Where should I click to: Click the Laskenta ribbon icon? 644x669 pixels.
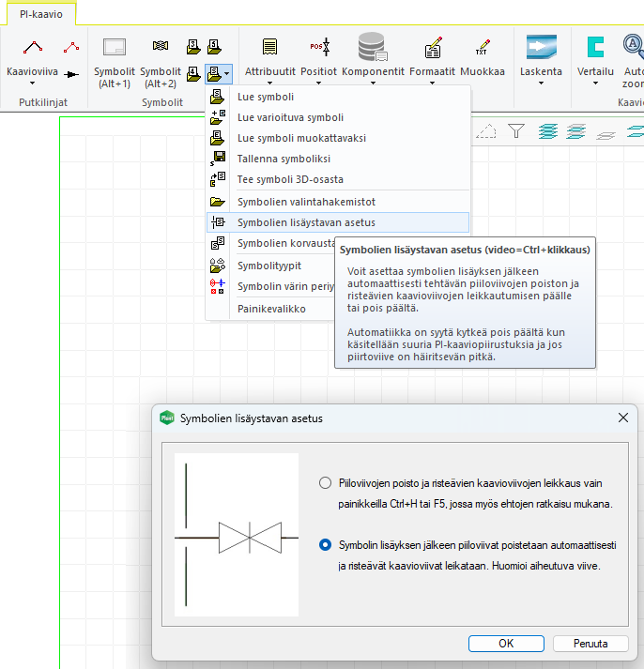[x=541, y=46]
